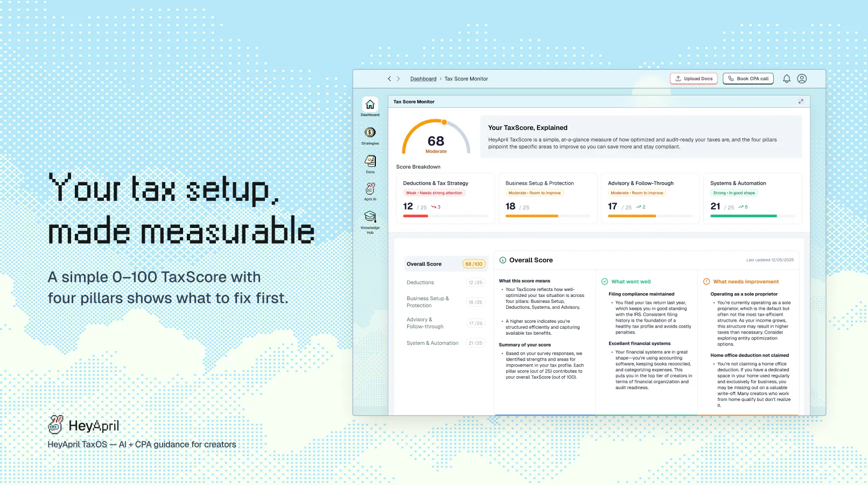This screenshot has height=485, width=868.
Task: Click the up-trend 6 indicator on Systems card
Action: click(x=743, y=207)
